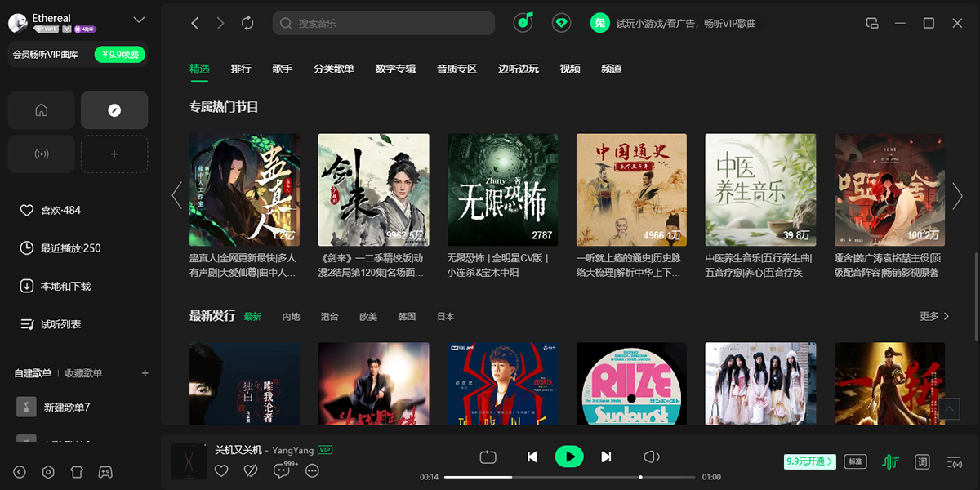Select the 视频 tab
Viewport: 980px width, 490px height.
(570, 69)
